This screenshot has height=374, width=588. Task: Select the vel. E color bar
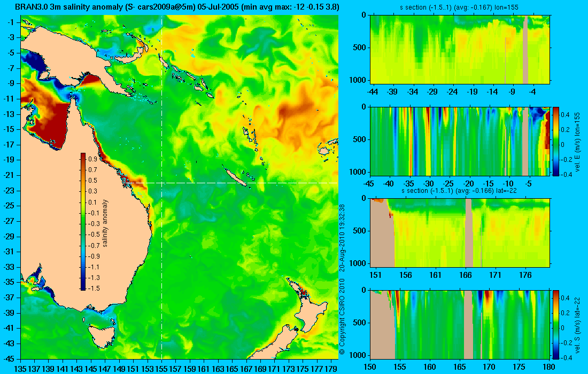point(555,141)
